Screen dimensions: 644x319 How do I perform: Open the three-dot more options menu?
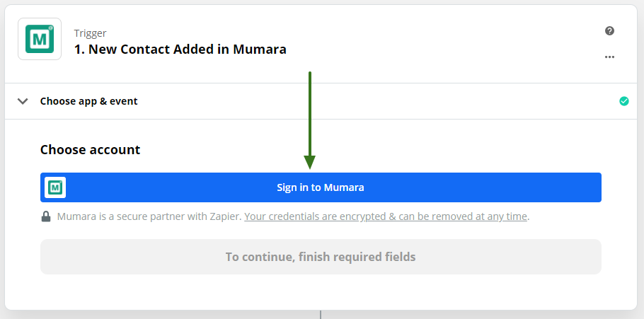[x=609, y=57]
